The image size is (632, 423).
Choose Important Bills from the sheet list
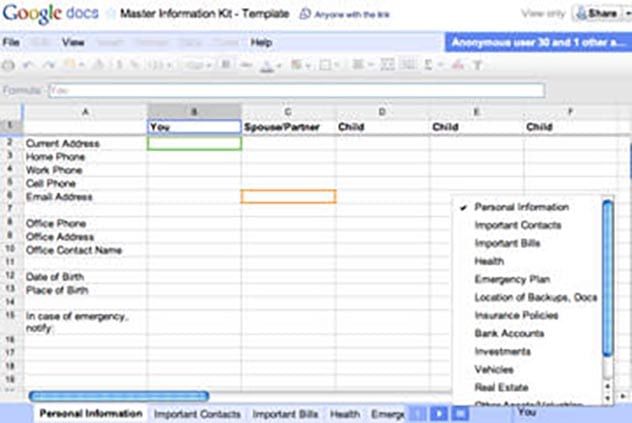507,243
